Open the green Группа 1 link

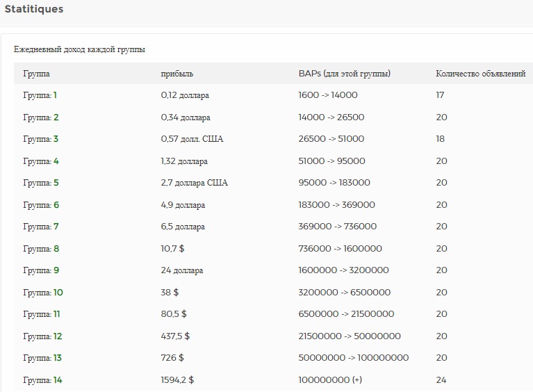[56, 95]
